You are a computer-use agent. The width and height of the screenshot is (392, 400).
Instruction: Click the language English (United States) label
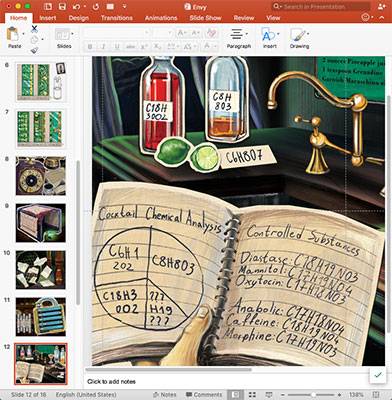(x=86, y=395)
